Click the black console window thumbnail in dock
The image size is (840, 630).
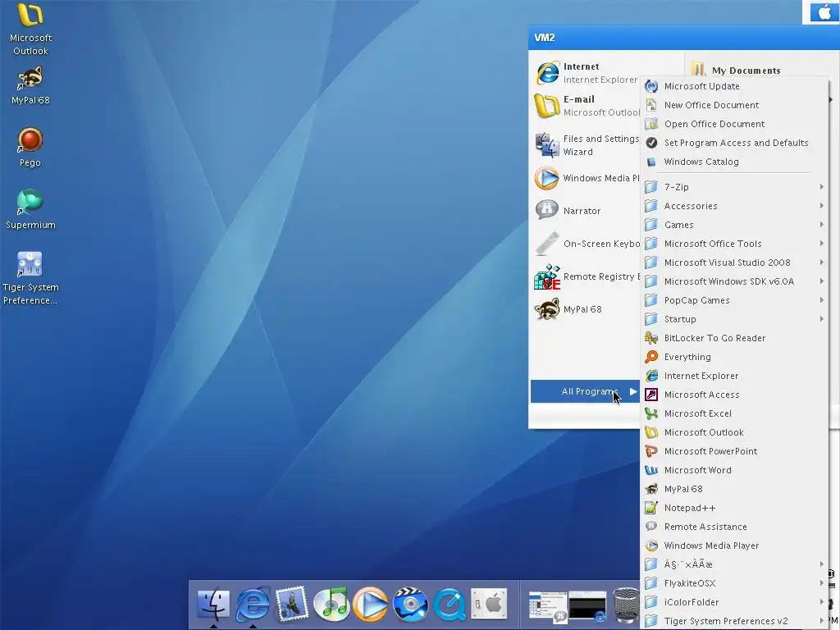pos(587,607)
